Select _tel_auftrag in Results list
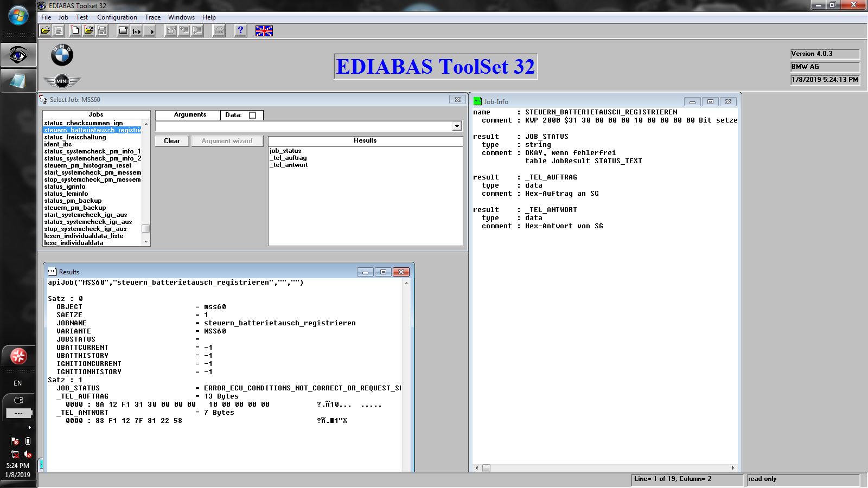Viewport: 868px width, 488px height. click(x=288, y=158)
